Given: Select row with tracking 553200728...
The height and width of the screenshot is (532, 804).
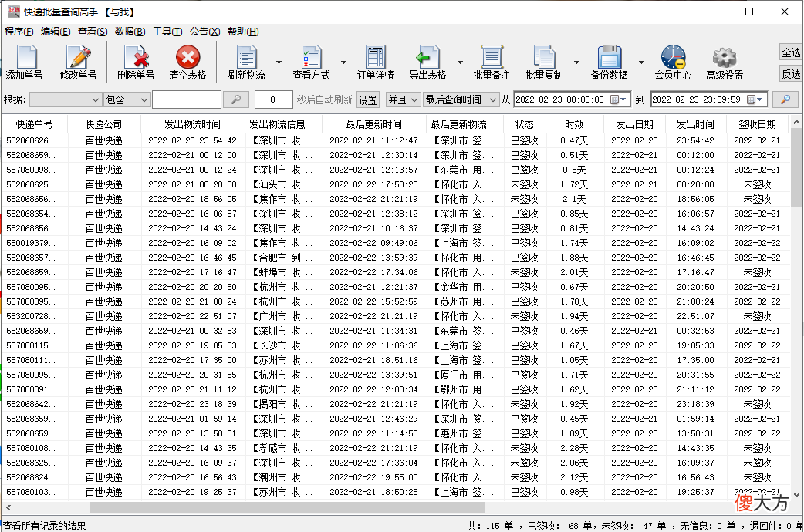Looking at the screenshot, I should pyautogui.click(x=395, y=316).
